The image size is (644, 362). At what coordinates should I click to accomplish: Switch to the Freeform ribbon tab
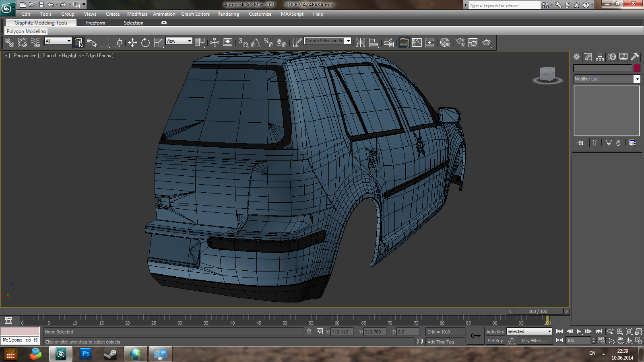(95, 23)
